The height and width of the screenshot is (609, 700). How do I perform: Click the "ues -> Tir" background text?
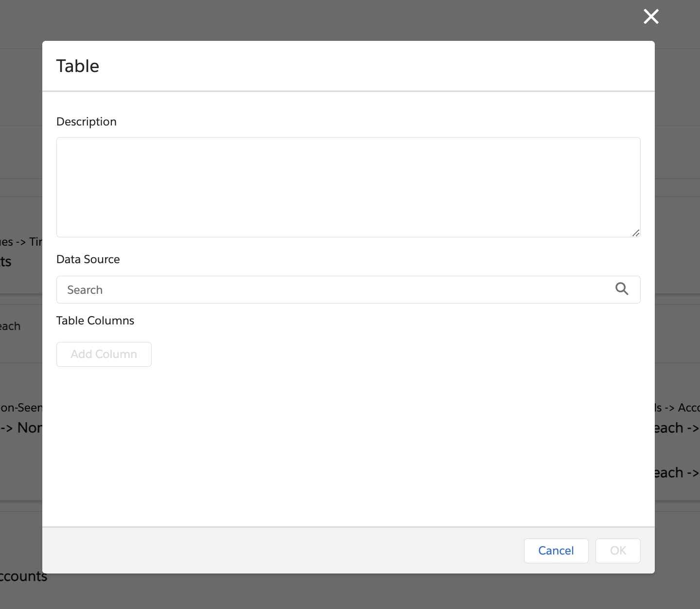20,242
